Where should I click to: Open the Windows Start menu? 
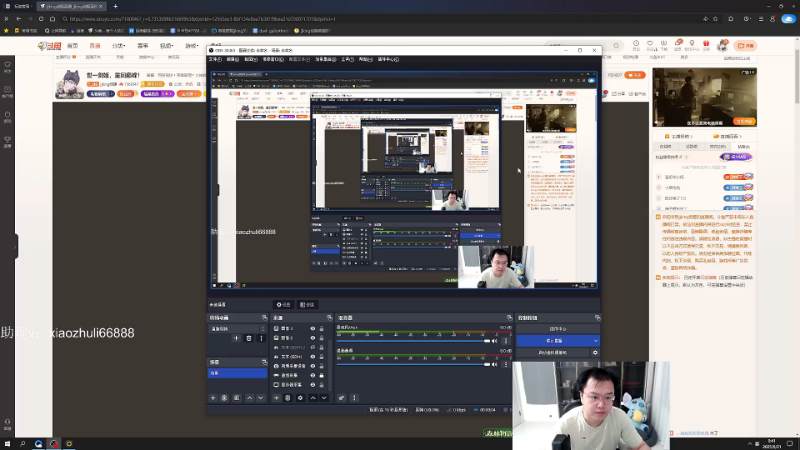coord(7,444)
